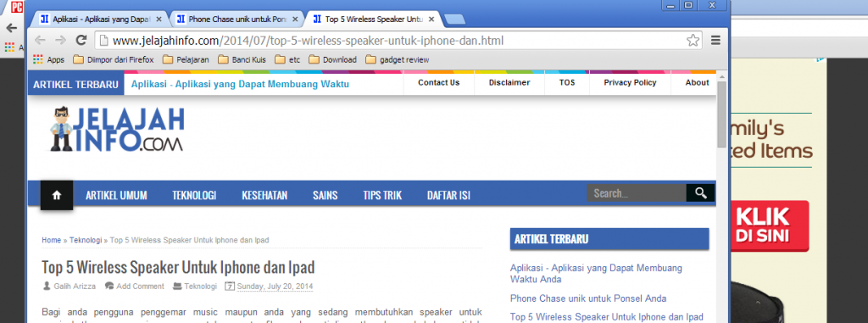Open the Chrome hamburger menu
This screenshot has height=323, width=868.
[x=715, y=40]
